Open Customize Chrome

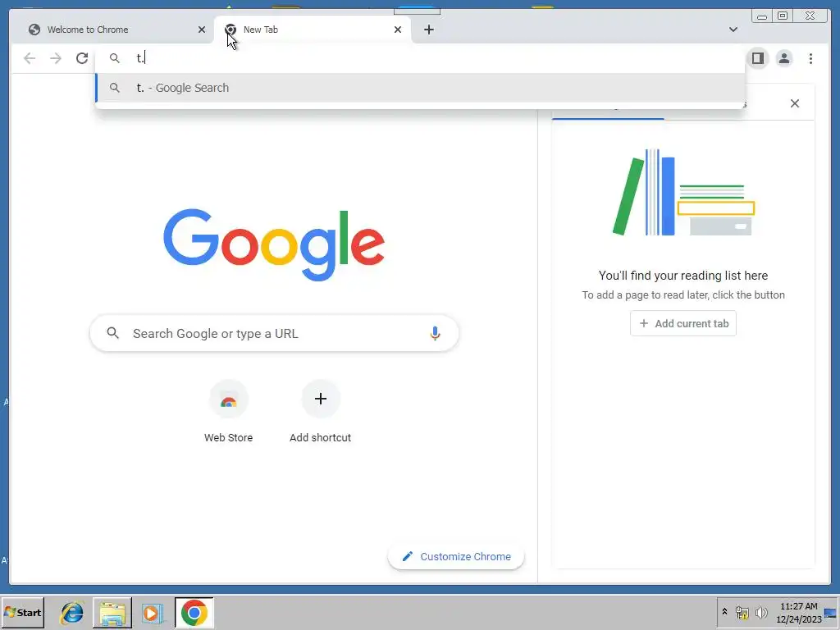coord(456,557)
